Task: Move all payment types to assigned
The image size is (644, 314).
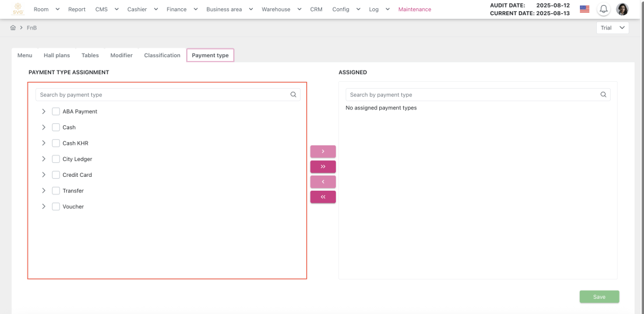Action: [323, 167]
